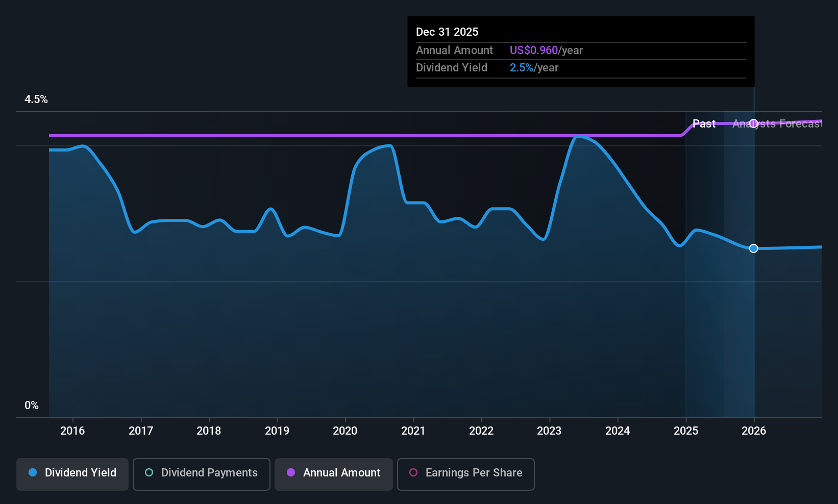Viewport: 838px width, 504px height.
Task: Click the blue Dividend Yield legend dot
Action: pos(33,472)
